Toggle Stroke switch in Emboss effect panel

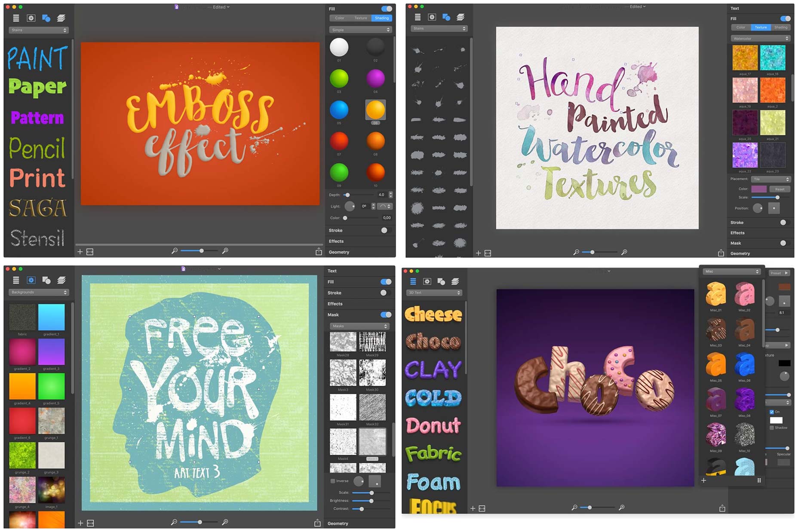click(384, 230)
